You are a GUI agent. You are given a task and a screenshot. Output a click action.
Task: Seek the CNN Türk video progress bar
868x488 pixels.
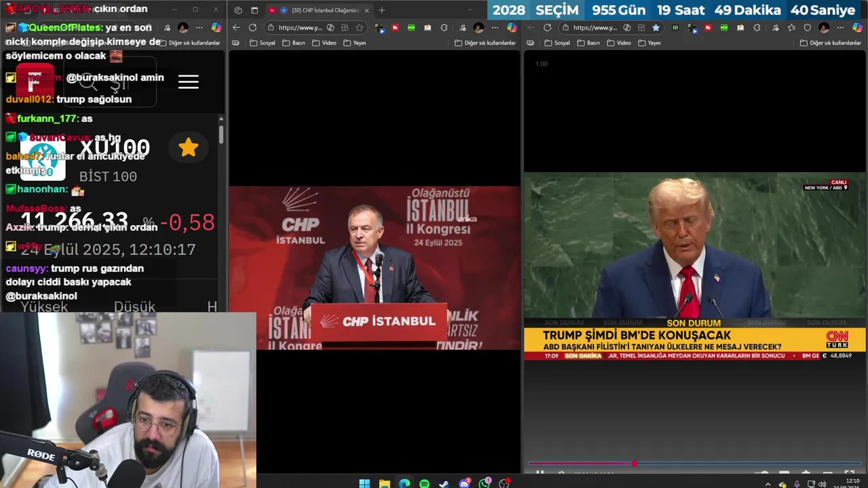pyautogui.click(x=694, y=464)
